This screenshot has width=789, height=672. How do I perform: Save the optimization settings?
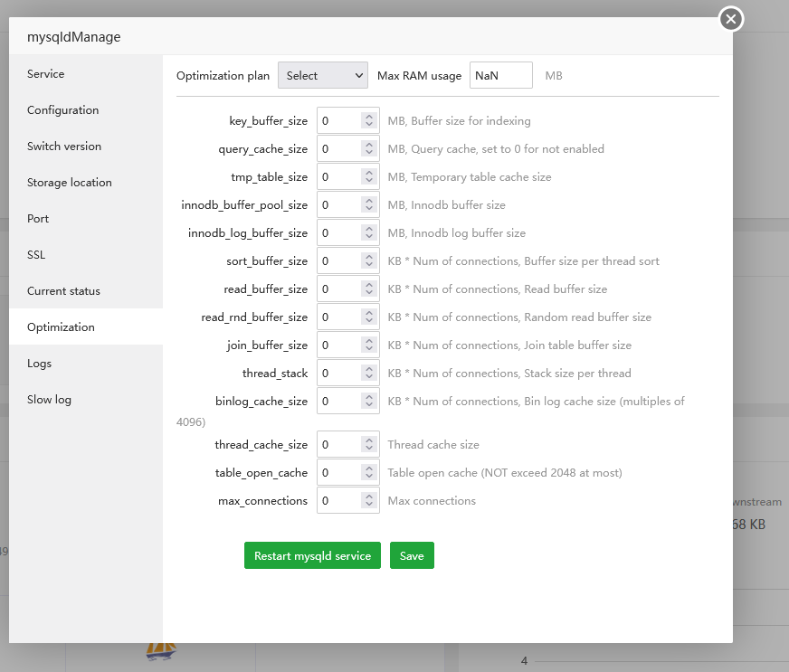(x=412, y=556)
